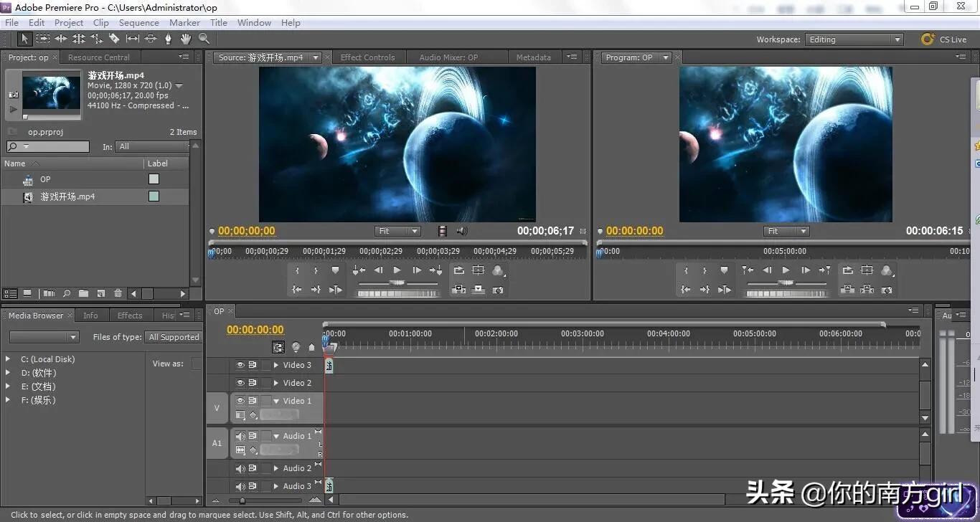Switch to the Audio Mixer: OP tab

[x=448, y=57]
